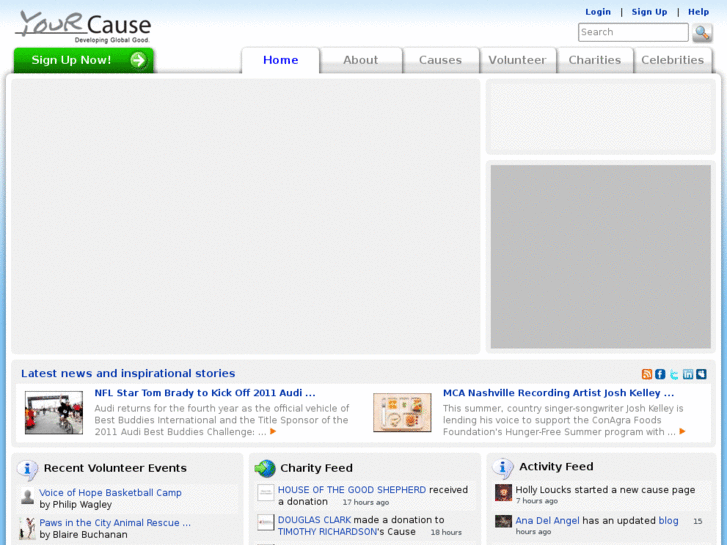Click the Sign Up link at top

[x=649, y=12]
